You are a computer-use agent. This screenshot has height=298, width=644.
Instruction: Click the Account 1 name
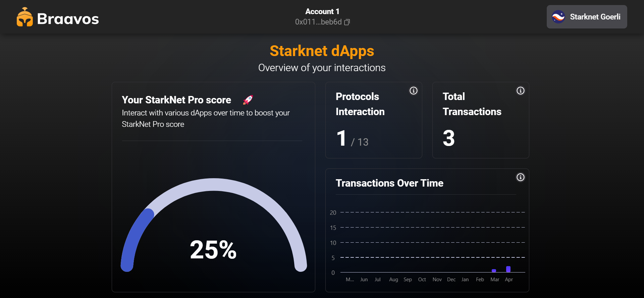pyautogui.click(x=322, y=11)
